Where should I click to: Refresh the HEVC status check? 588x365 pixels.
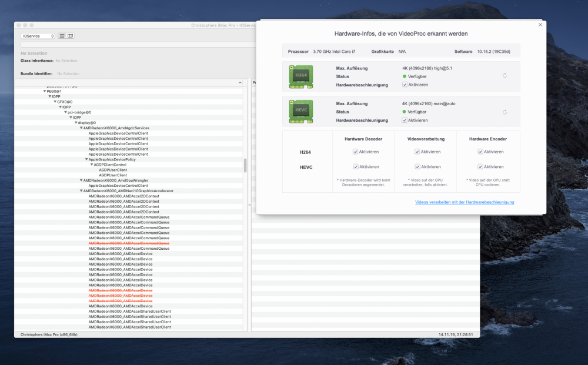point(505,112)
